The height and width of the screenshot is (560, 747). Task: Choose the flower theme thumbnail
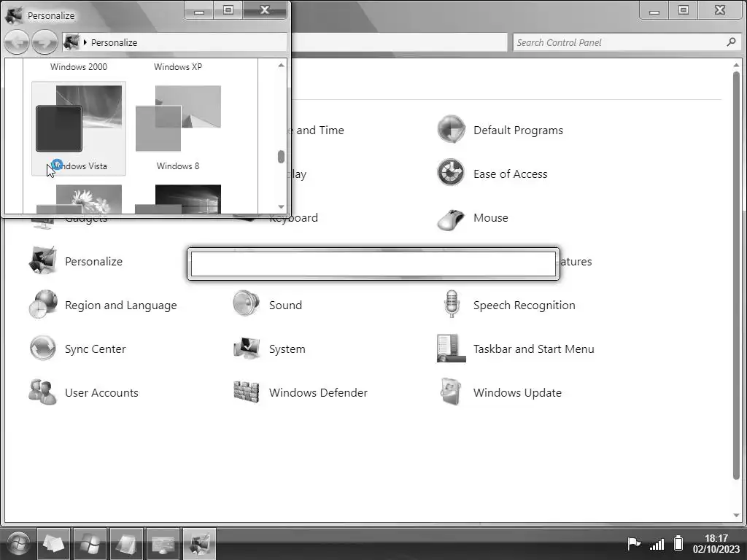tap(79, 198)
